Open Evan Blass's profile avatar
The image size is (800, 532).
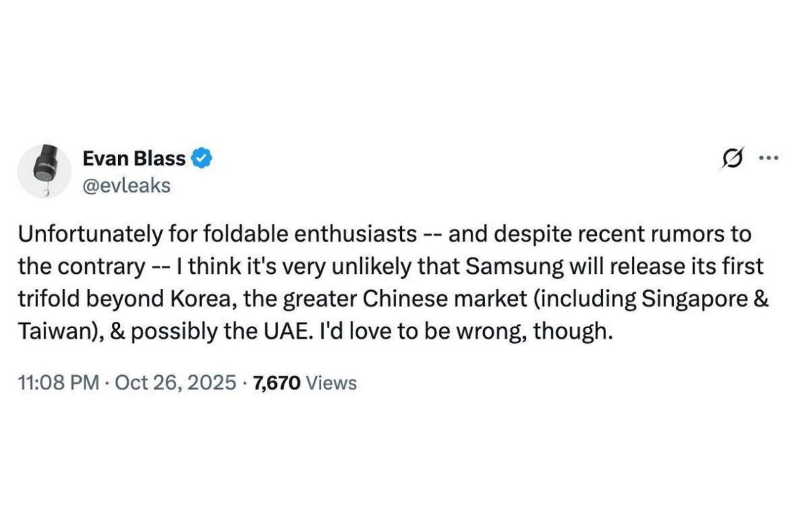click(x=44, y=170)
